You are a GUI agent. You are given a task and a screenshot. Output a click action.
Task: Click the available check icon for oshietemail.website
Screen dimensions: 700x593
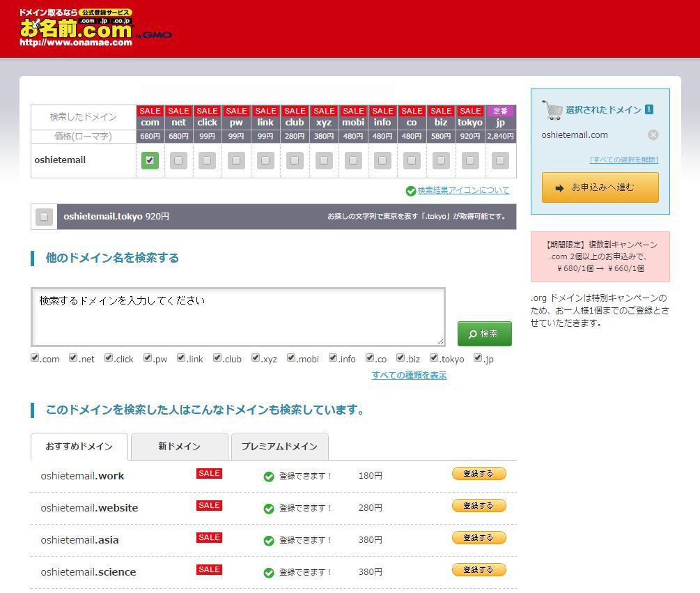269,509
